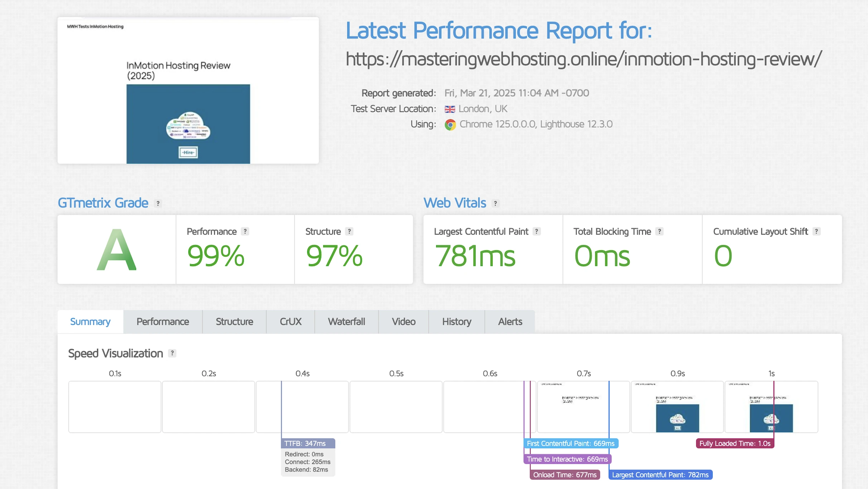Image resolution: width=868 pixels, height=489 pixels.
Task: Click the Fully Loaded Time marker label
Action: [x=735, y=444]
